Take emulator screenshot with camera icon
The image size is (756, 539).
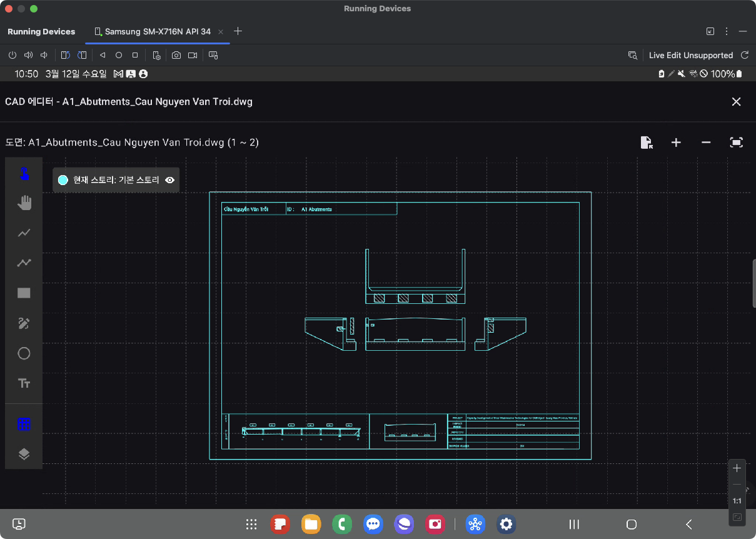176,55
